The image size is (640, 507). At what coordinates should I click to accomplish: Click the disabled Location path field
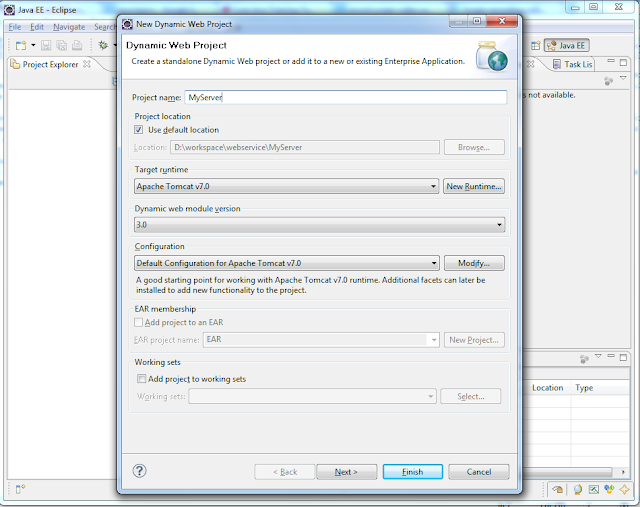click(305, 147)
